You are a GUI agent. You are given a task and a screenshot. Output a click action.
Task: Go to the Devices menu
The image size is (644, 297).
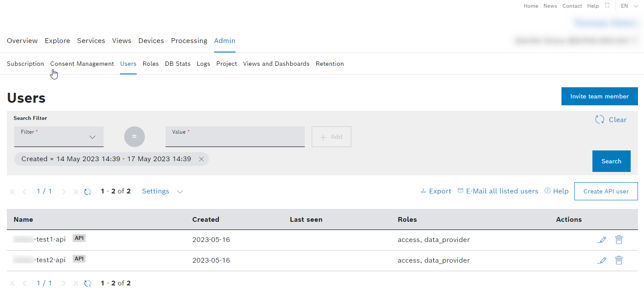click(x=151, y=41)
